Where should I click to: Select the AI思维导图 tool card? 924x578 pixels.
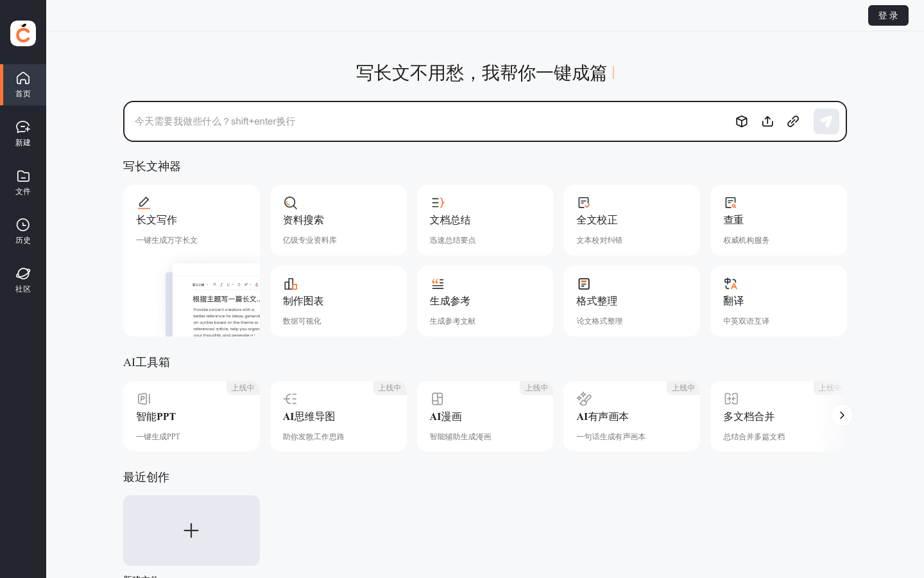[338, 416]
